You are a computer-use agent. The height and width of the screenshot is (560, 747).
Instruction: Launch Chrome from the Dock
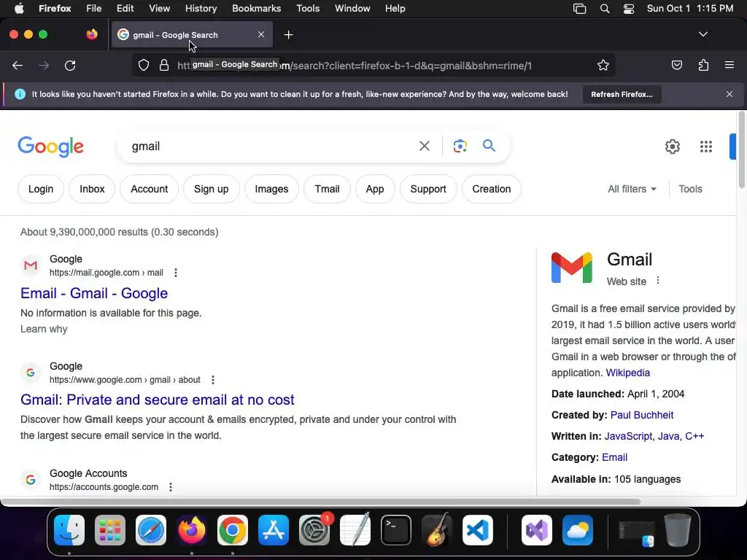tap(233, 530)
